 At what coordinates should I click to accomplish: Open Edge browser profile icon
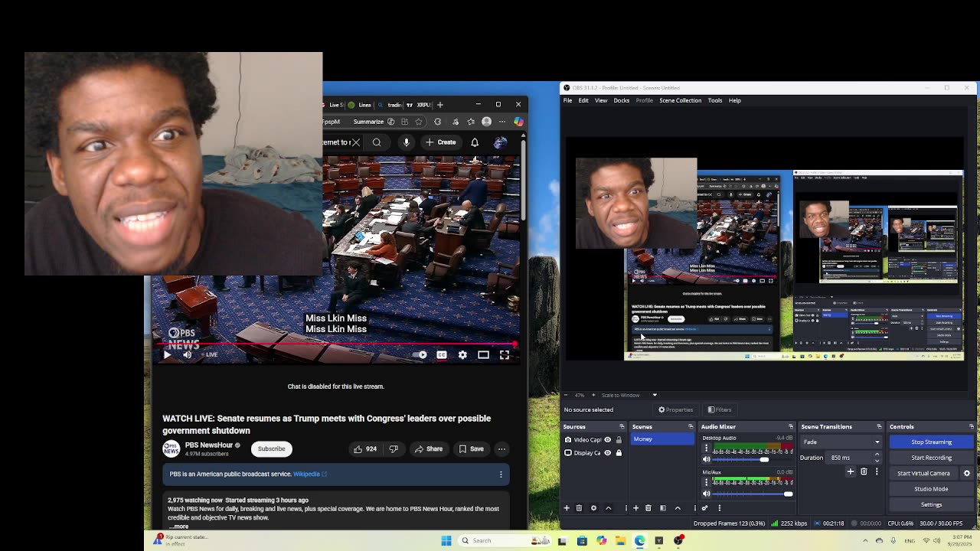(486, 122)
